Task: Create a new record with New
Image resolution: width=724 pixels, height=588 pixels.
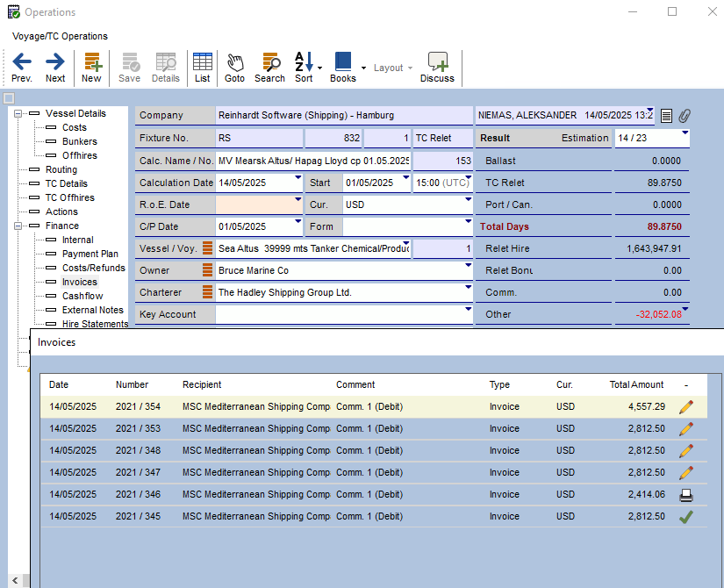Action: 91,68
